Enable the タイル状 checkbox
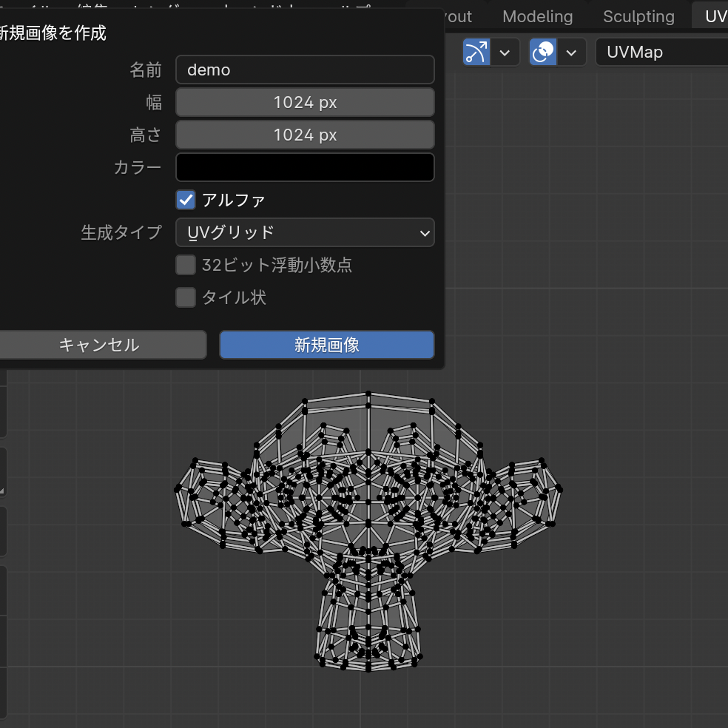728x728 pixels. click(186, 297)
